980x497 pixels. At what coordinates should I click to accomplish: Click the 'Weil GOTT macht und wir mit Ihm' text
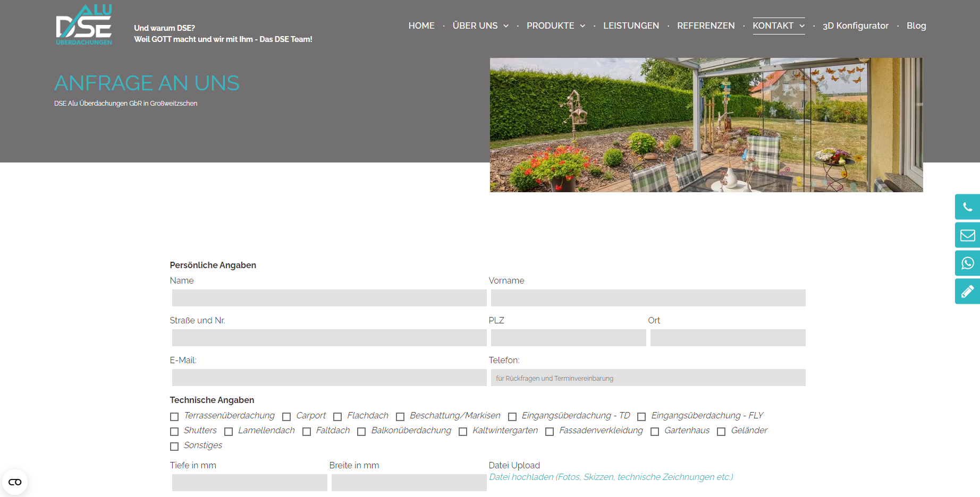pyautogui.click(x=193, y=39)
